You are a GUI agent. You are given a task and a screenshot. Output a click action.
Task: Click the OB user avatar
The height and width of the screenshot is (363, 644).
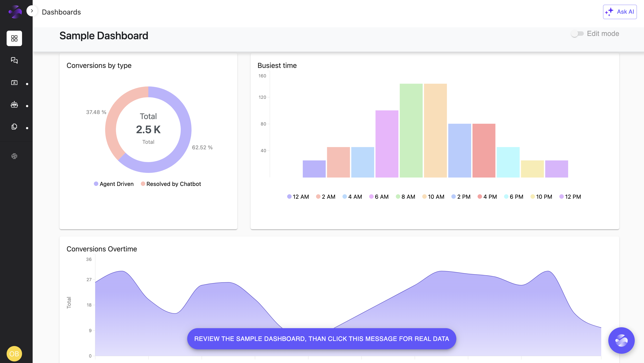(14, 354)
